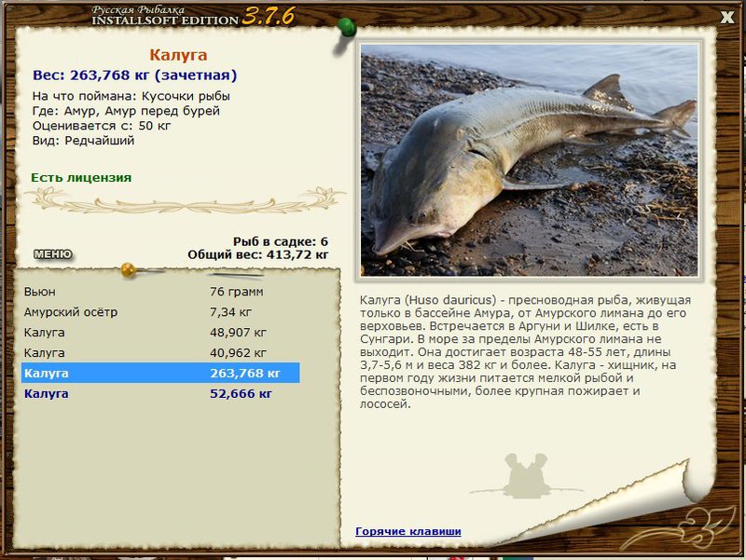Click the Общий вес 413,72 кг text
Screen dimensions: 746x560
click(258, 254)
